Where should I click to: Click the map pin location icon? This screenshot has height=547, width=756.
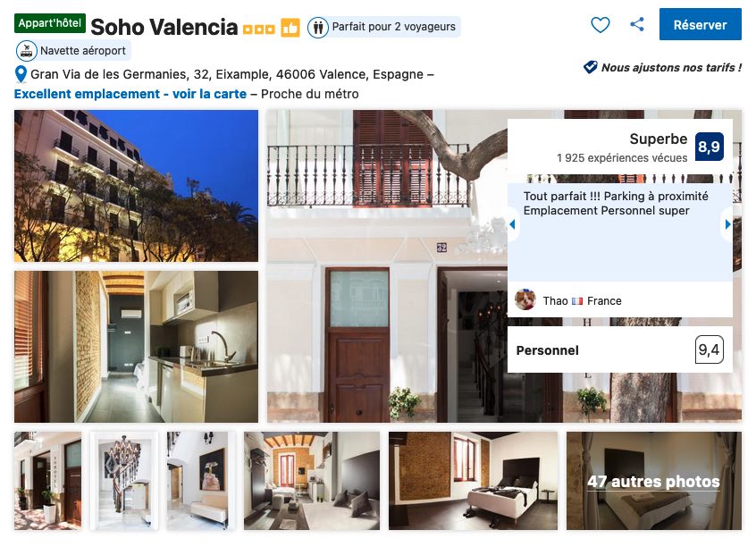pyautogui.click(x=21, y=74)
